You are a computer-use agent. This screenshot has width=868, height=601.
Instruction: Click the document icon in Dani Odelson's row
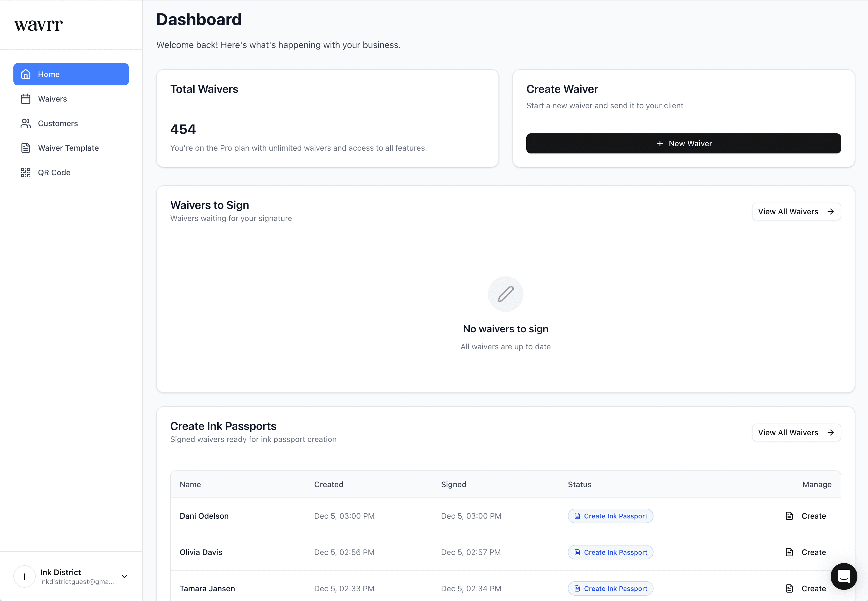click(x=789, y=516)
